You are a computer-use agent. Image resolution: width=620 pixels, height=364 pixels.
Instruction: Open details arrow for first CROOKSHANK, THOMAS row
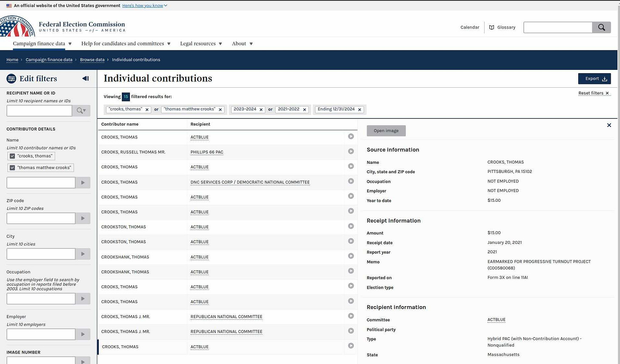click(351, 256)
